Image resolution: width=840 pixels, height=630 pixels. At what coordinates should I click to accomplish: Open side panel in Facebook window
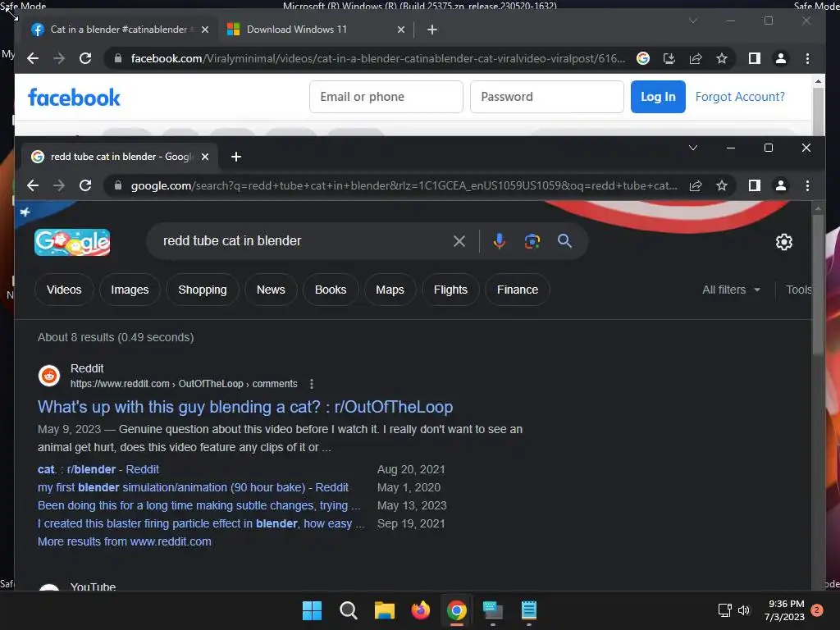point(755,58)
